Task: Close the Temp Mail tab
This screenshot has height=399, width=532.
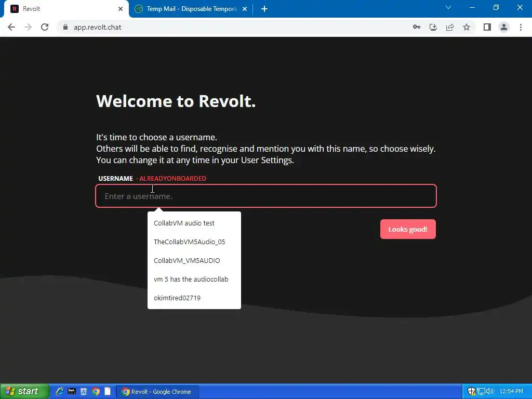Action: 245,9
